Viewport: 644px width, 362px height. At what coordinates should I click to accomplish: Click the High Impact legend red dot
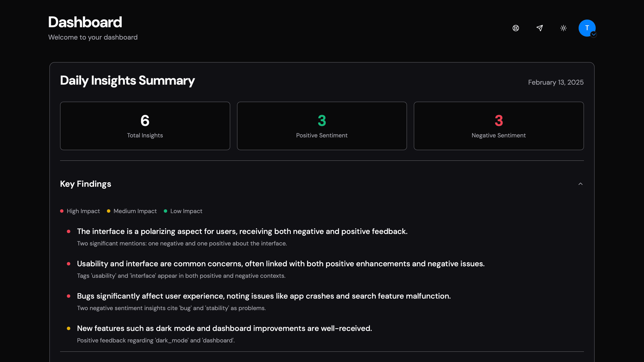pyautogui.click(x=62, y=211)
